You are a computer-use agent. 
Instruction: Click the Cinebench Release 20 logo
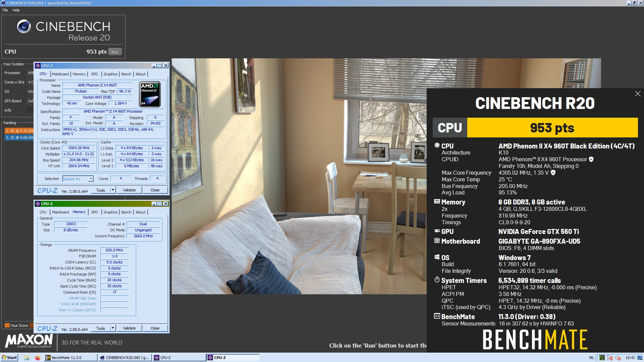click(63, 31)
